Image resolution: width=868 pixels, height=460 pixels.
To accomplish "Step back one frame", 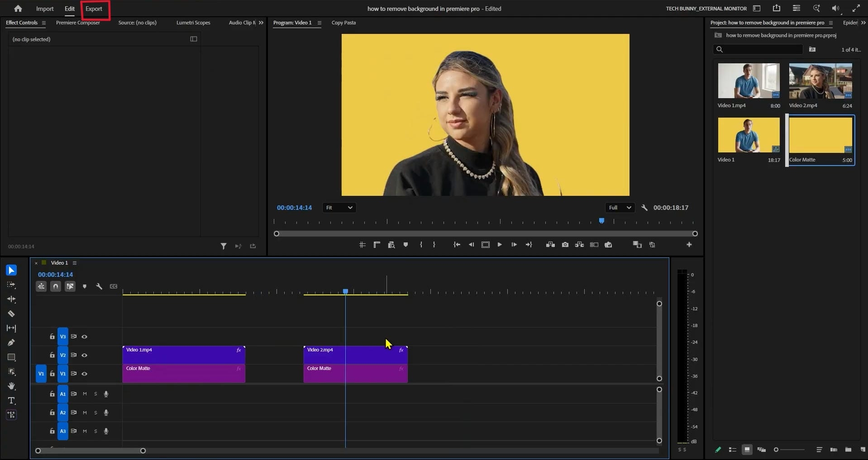I will (x=471, y=245).
